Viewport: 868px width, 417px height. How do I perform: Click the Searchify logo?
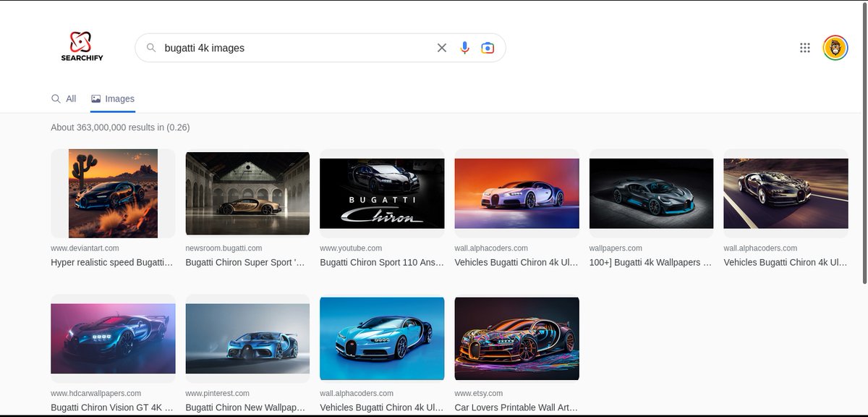[82, 47]
